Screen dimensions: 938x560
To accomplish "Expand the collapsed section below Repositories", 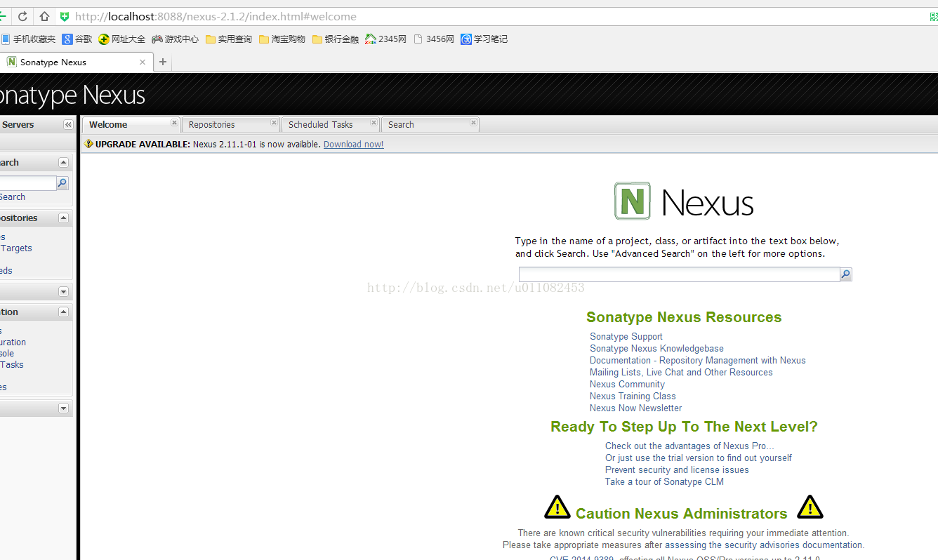I will tap(63, 291).
